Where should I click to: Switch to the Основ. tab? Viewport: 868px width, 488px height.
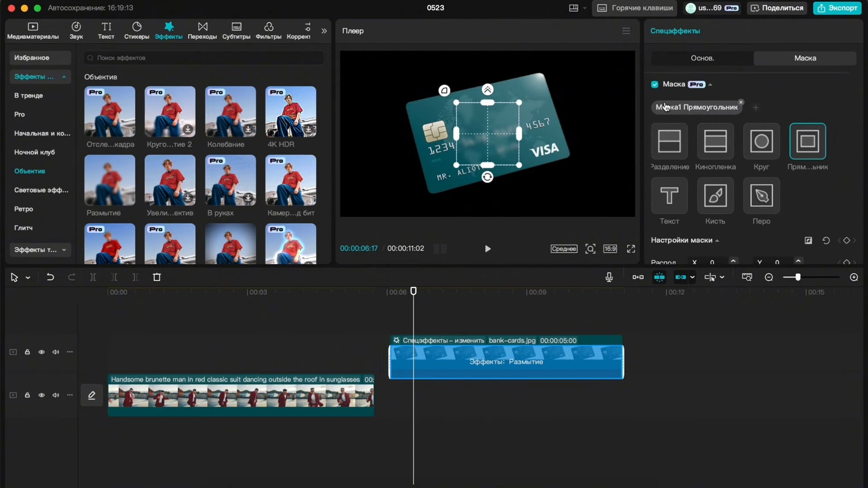(x=702, y=58)
